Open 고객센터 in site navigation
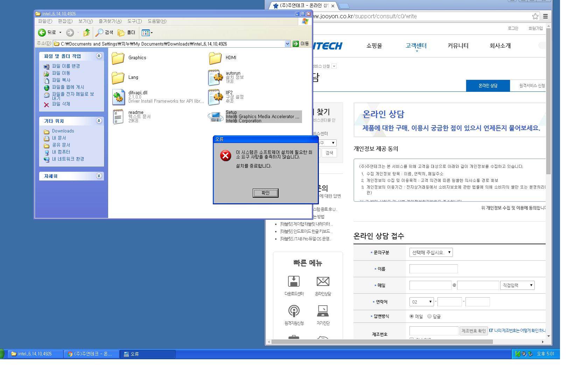The width and height of the screenshot is (588, 368). click(416, 46)
